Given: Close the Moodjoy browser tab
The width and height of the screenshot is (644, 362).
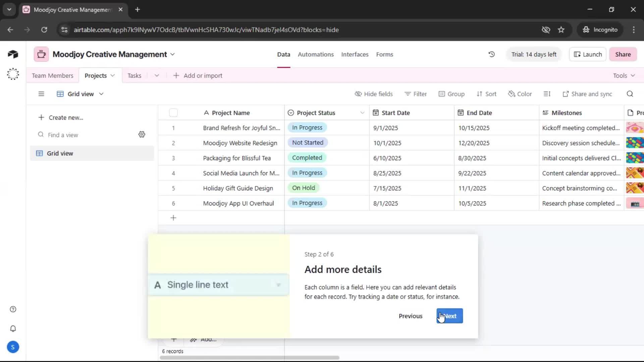Looking at the screenshot, I should point(120,10).
